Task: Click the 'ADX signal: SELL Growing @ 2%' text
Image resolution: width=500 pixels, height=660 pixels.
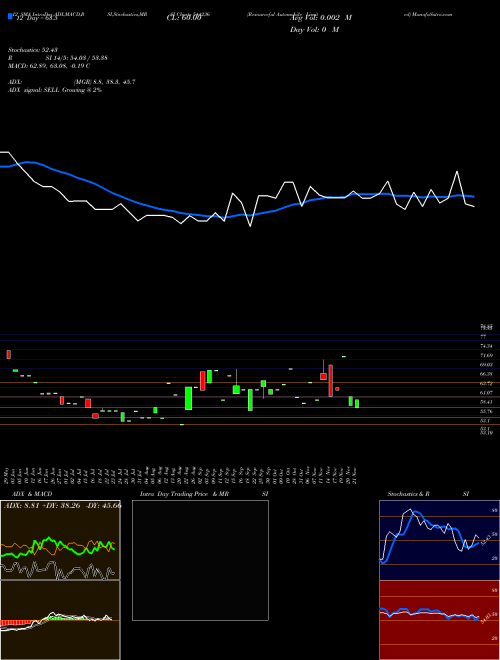Action: 55,90
